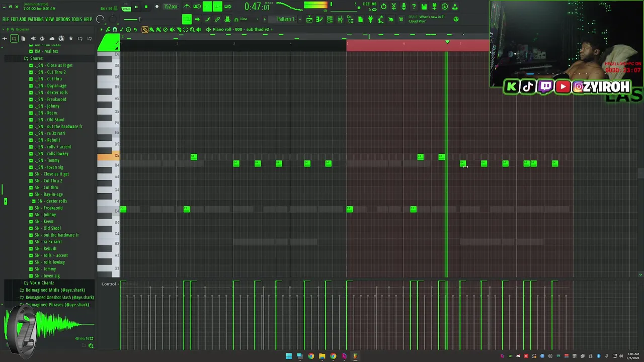Click the tempo 152.000 field
This screenshot has width=644, height=362.
(171, 7)
